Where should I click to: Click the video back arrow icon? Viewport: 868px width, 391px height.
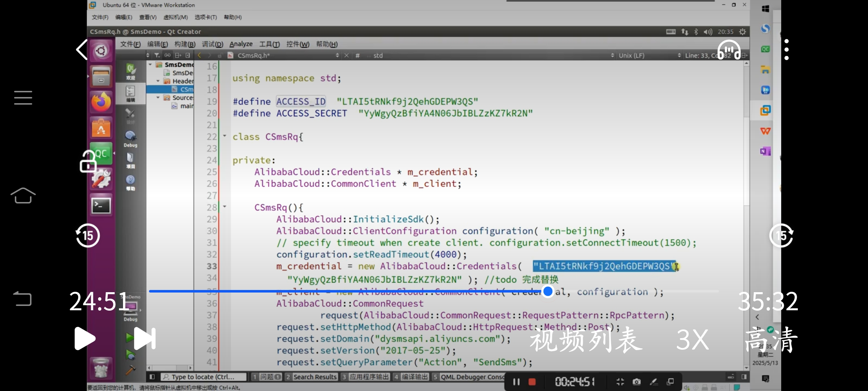pyautogui.click(x=82, y=50)
